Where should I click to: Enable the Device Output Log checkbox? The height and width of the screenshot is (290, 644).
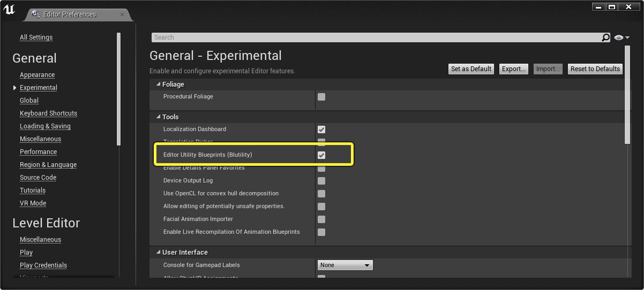pos(321,181)
